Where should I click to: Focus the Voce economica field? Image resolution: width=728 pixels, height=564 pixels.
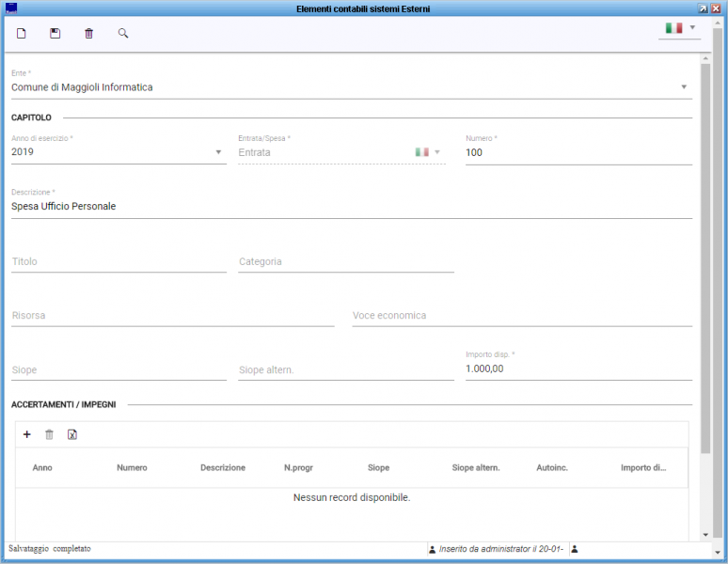(522, 316)
